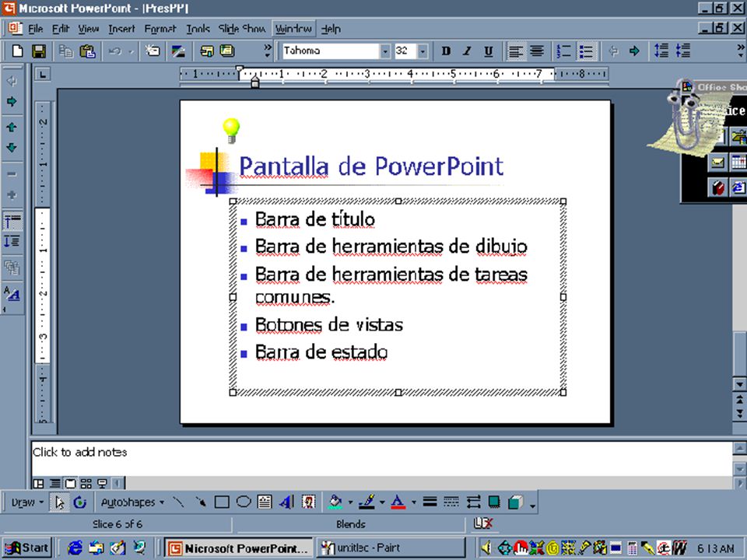
Task: Select the Arrow drawing tool
Action: click(x=201, y=502)
